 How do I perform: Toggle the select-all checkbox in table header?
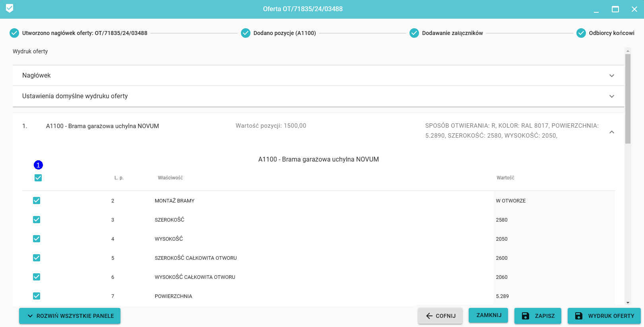(x=38, y=178)
